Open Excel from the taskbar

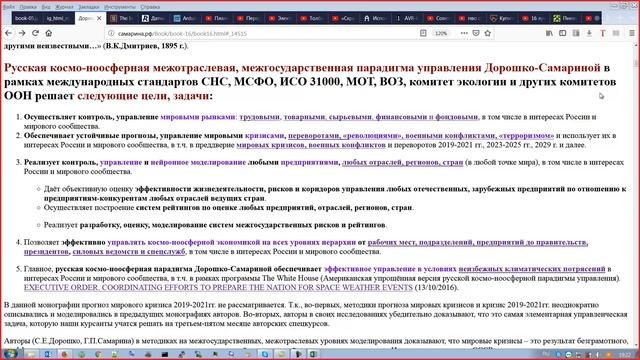[x=313, y=354]
